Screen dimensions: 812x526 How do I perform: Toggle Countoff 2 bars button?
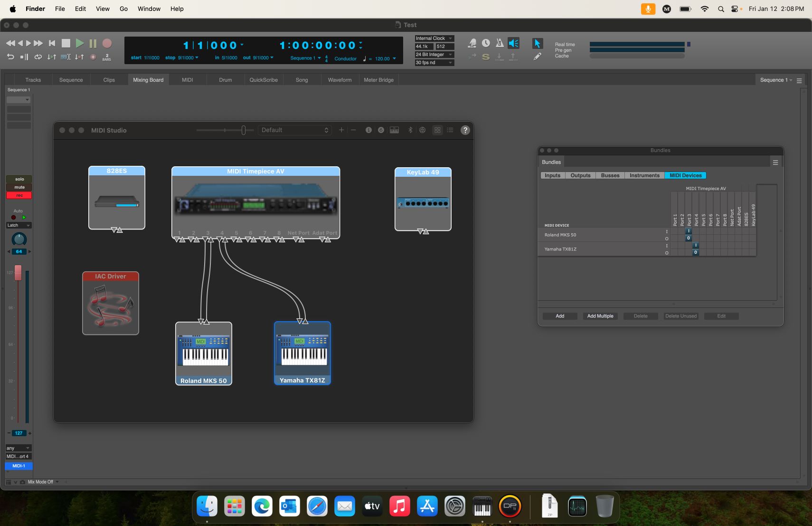(x=107, y=57)
